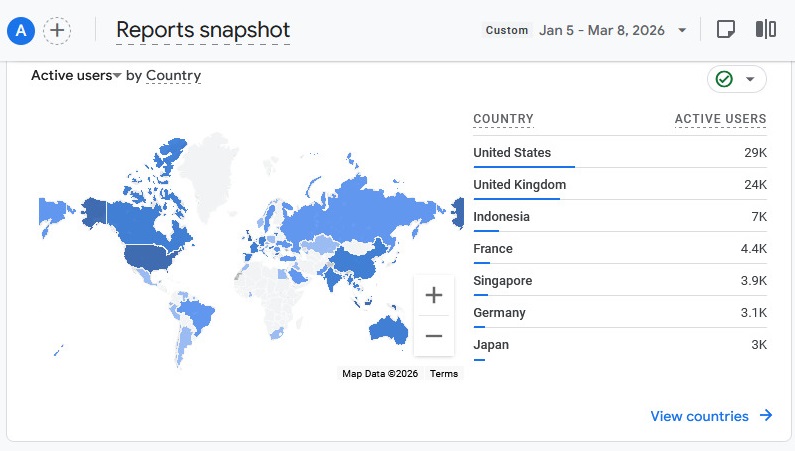
Task: Zoom in on the map
Action: (434, 295)
